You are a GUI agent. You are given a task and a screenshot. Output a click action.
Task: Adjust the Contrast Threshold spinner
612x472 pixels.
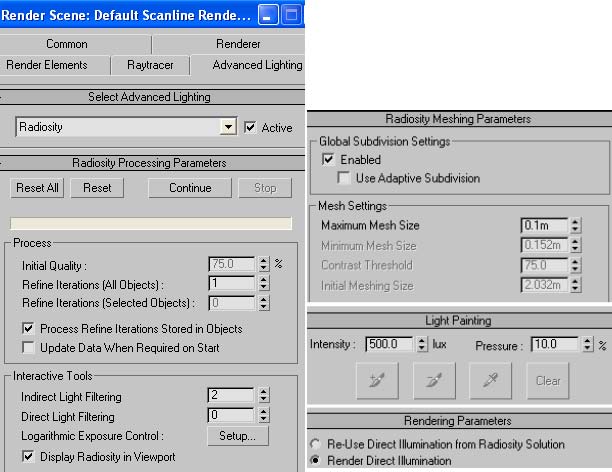coord(575,265)
